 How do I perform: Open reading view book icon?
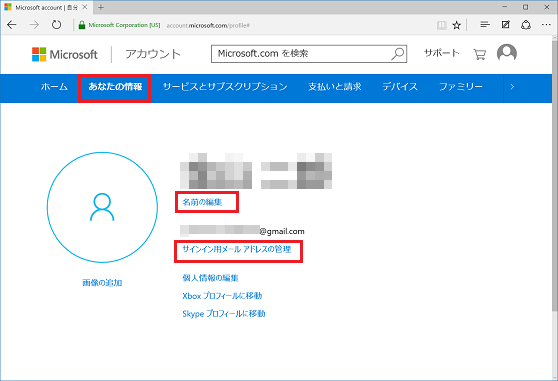(442, 25)
